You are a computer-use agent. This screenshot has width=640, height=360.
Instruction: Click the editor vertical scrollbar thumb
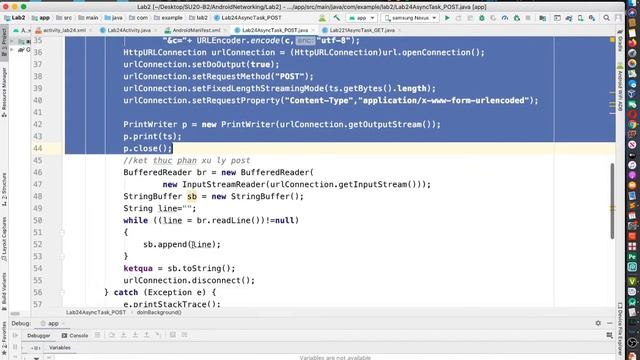click(612, 201)
